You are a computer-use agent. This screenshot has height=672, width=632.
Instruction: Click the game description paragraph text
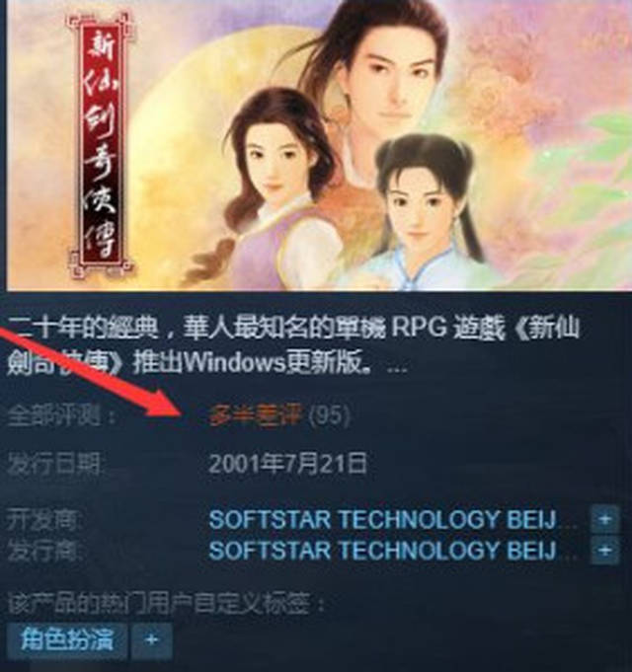(x=293, y=345)
